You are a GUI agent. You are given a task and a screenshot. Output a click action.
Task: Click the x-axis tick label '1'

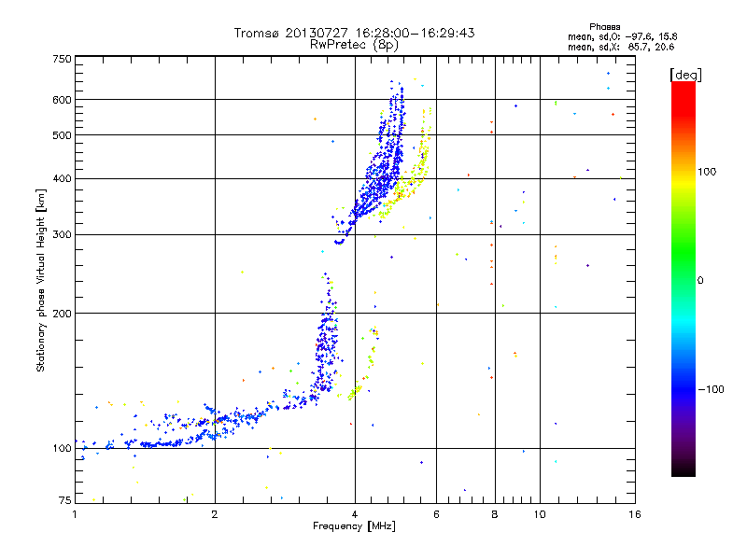pos(75,514)
